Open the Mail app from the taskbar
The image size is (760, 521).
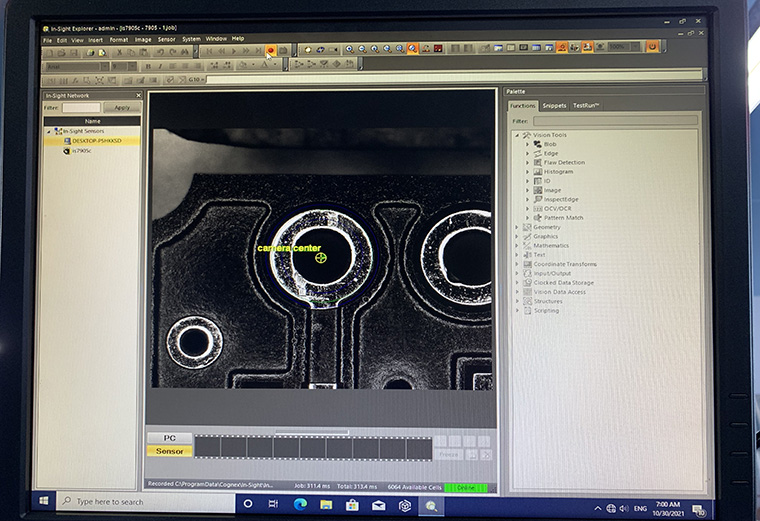tap(379, 505)
